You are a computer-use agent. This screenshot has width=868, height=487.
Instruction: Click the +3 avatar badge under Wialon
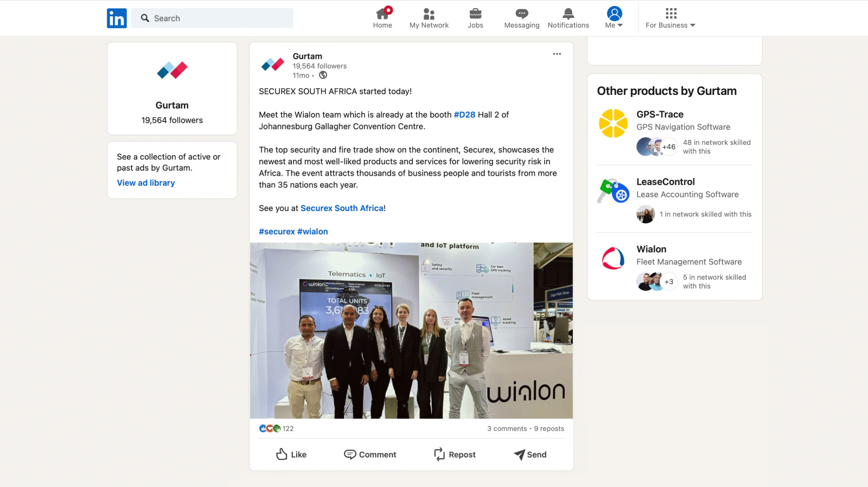point(669,281)
